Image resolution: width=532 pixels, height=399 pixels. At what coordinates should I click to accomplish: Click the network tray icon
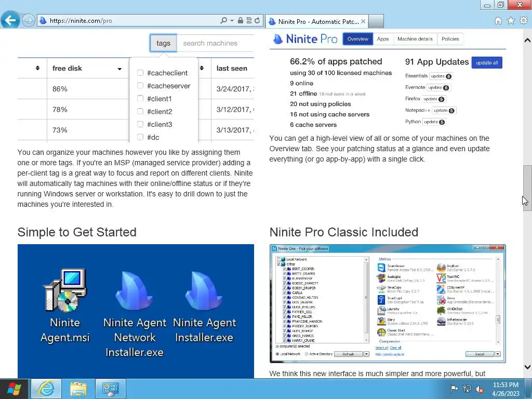coord(467,389)
